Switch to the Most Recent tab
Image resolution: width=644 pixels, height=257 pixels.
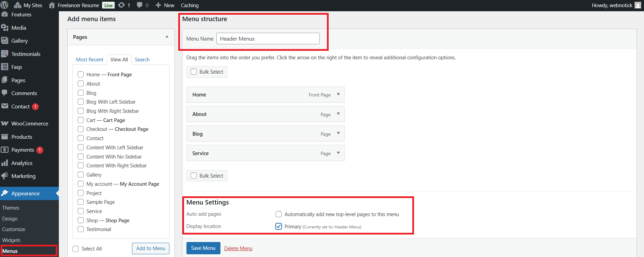tap(89, 59)
